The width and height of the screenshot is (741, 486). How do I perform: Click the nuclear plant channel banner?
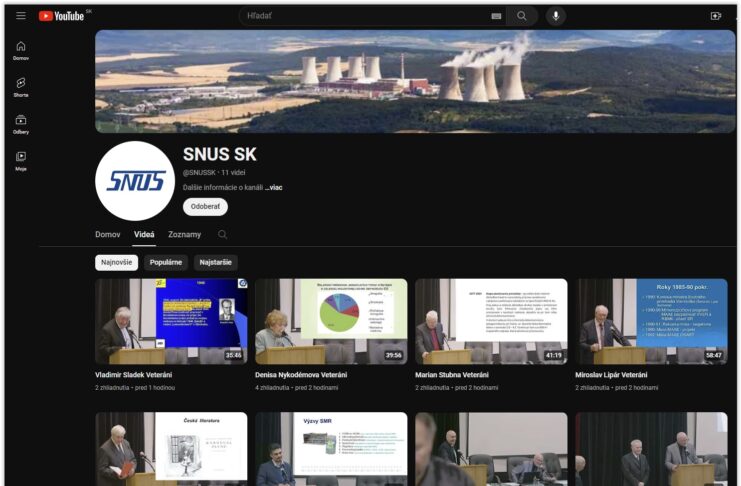(415, 81)
